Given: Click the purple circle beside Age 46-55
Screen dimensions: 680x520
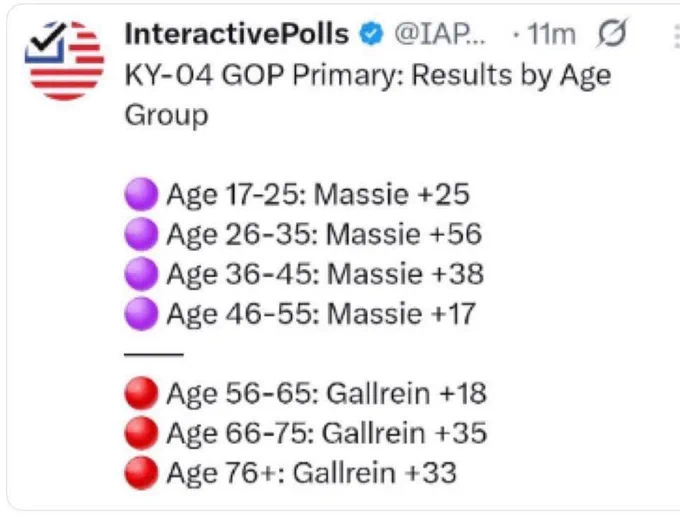Looking at the screenshot, I should 141,314.
